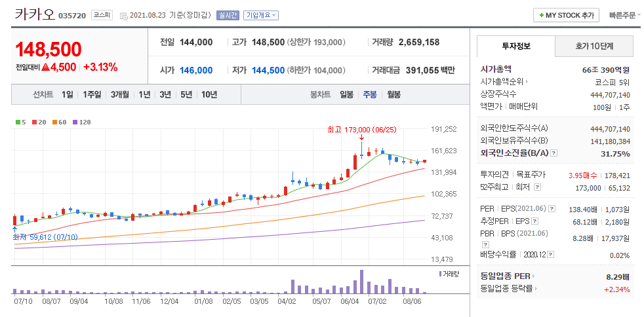Click the green 5-period moving average legend
This screenshot has width=644, height=317.
point(20,122)
